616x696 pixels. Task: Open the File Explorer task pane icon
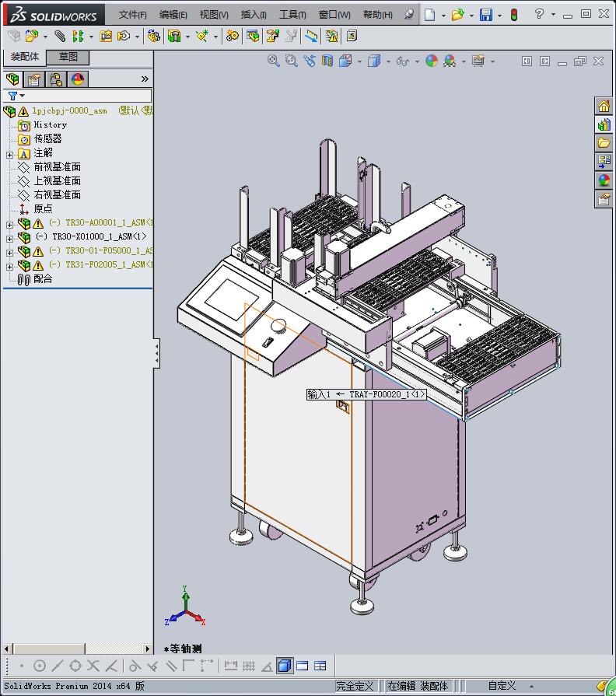coord(604,143)
